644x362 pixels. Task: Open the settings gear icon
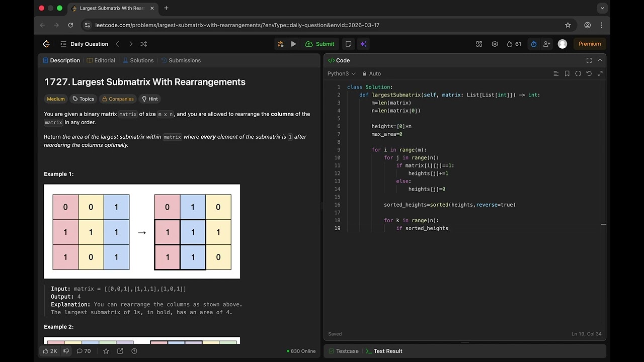(x=495, y=44)
